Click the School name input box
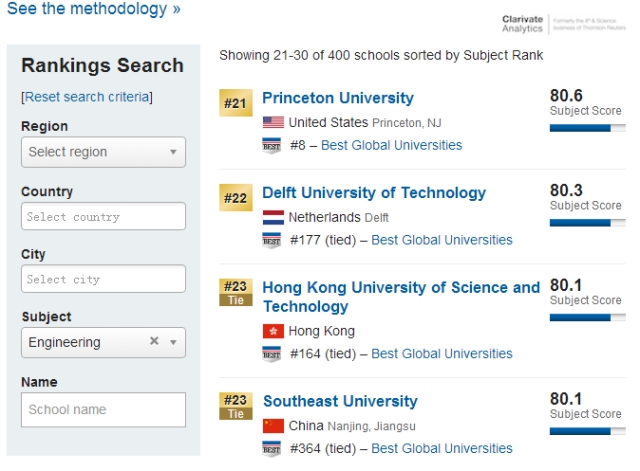This screenshot has width=640, height=471. click(x=103, y=409)
